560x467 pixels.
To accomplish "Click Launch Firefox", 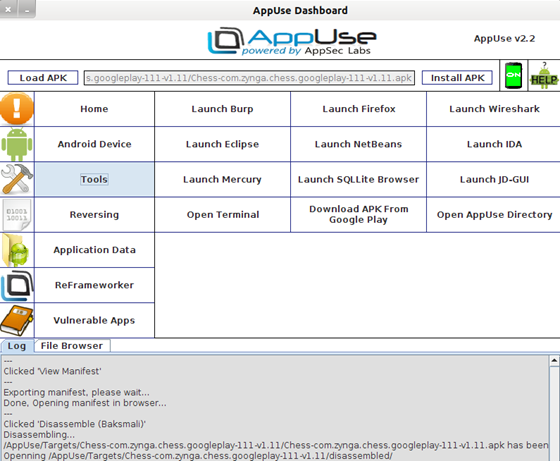I will [359, 109].
